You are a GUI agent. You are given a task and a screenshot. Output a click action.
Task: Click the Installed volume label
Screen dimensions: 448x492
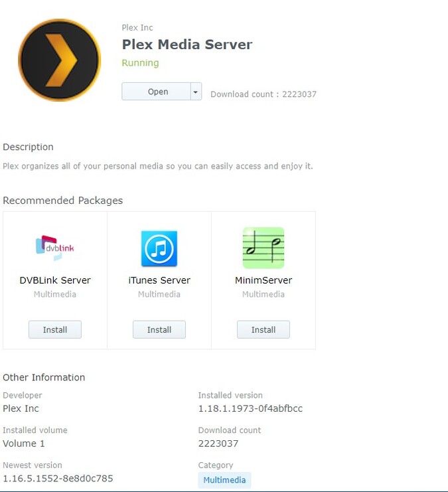pyautogui.click(x=35, y=430)
